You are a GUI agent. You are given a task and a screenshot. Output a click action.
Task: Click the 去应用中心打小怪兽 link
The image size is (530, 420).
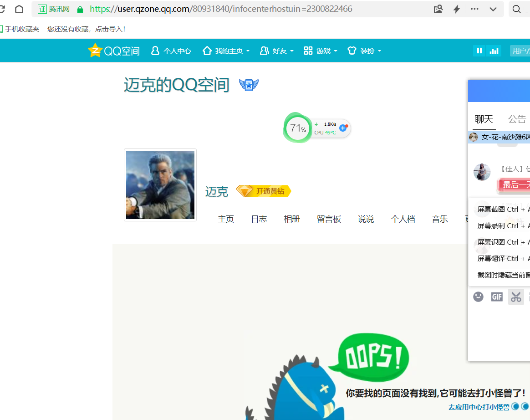click(479, 407)
